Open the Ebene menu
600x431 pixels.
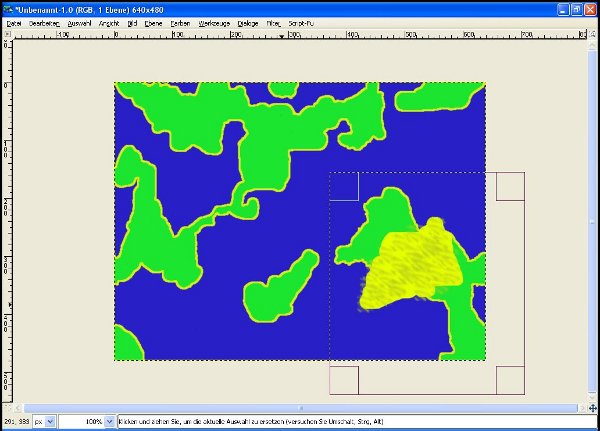click(x=153, y=23)
